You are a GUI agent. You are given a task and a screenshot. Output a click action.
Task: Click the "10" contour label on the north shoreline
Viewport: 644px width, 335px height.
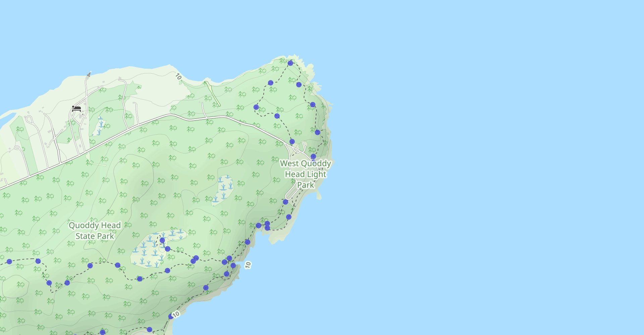(x=178, y=77)
